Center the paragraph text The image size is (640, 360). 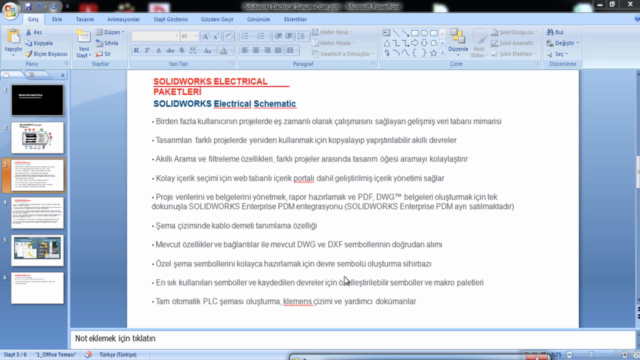pos(256,50)
